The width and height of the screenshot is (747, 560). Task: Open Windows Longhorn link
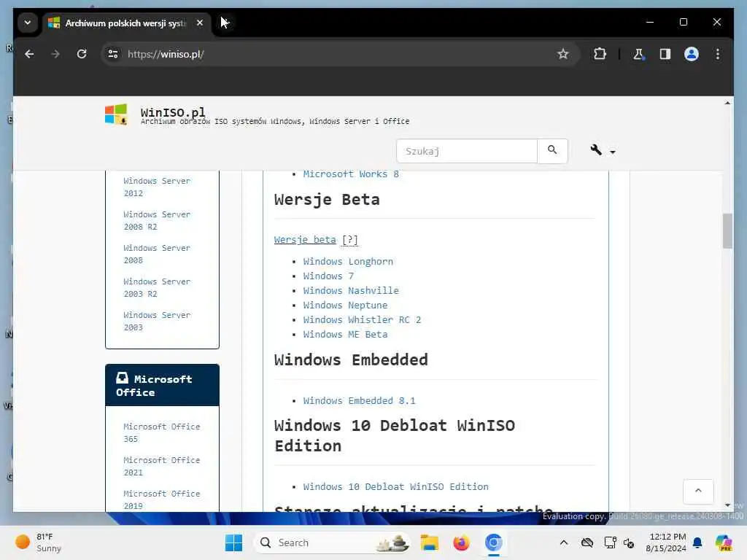click(348, 262)
